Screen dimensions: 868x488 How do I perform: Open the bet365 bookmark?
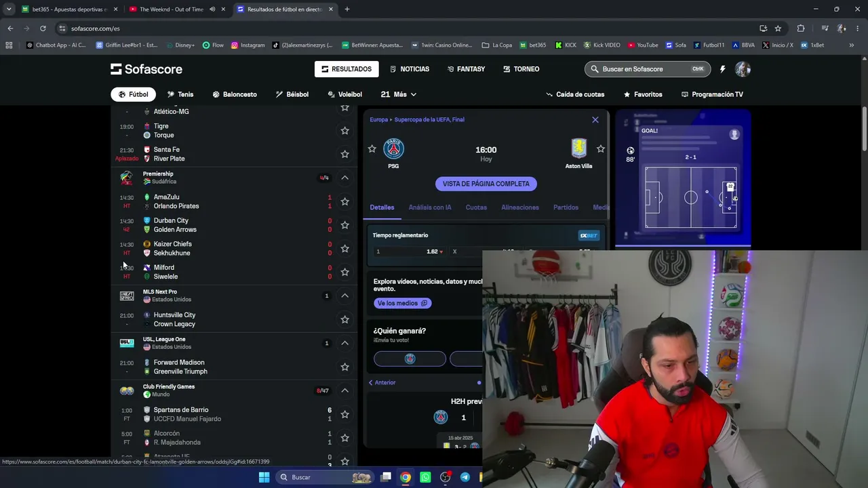533,45
